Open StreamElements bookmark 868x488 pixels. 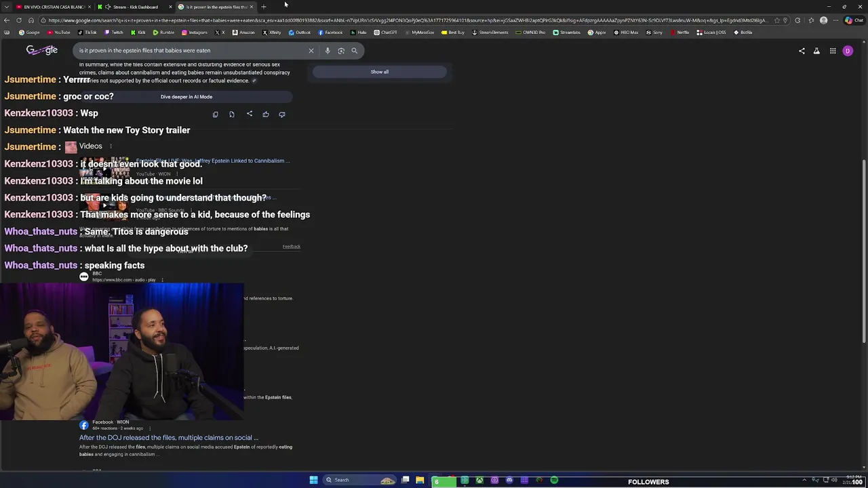490,33
